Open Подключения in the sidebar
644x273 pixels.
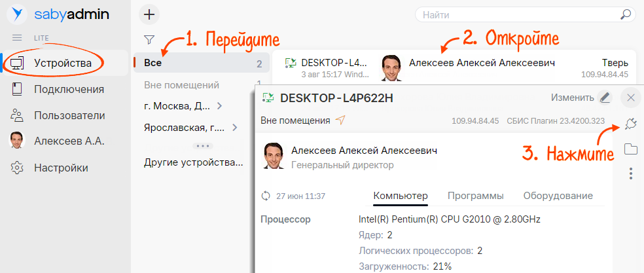pos(69,89)
